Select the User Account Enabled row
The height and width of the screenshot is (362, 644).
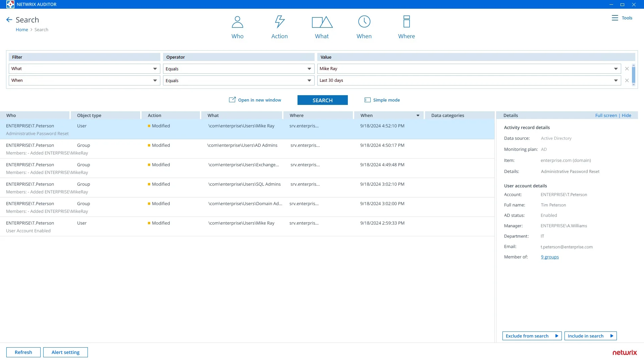tap(247, 227)
